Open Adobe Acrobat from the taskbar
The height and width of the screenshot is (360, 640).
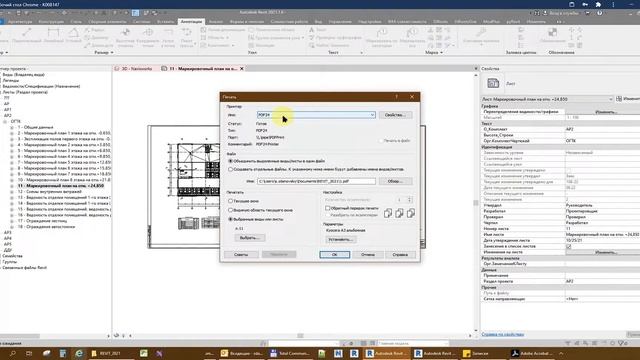(x=532, y=353)
